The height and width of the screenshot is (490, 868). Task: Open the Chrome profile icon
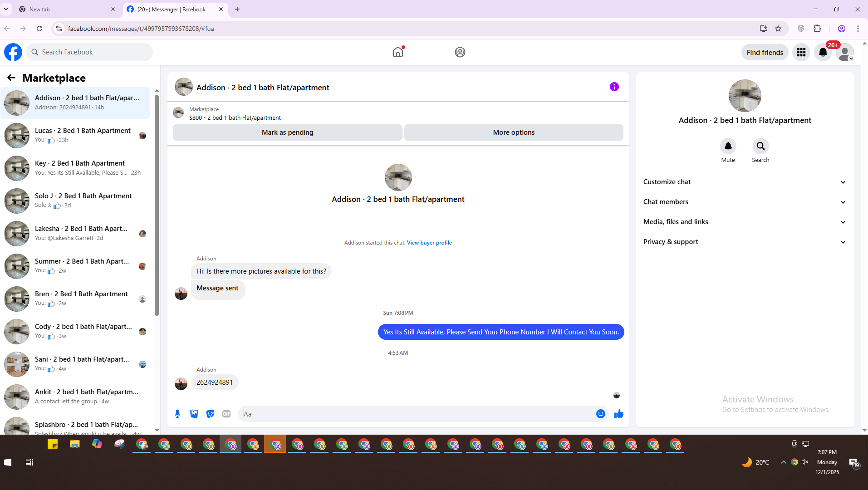(x=841, y=29)
